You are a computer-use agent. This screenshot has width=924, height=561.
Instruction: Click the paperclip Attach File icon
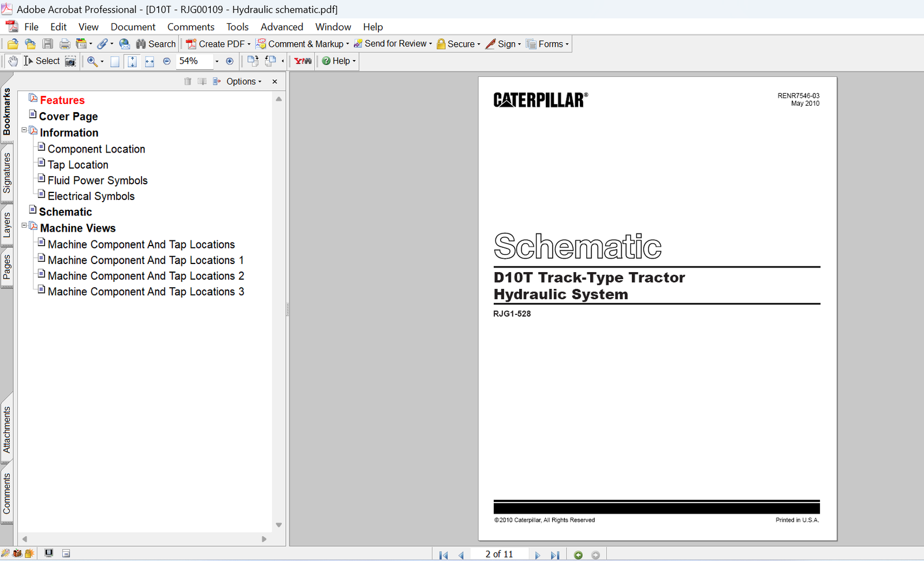[x=103, y=44]
